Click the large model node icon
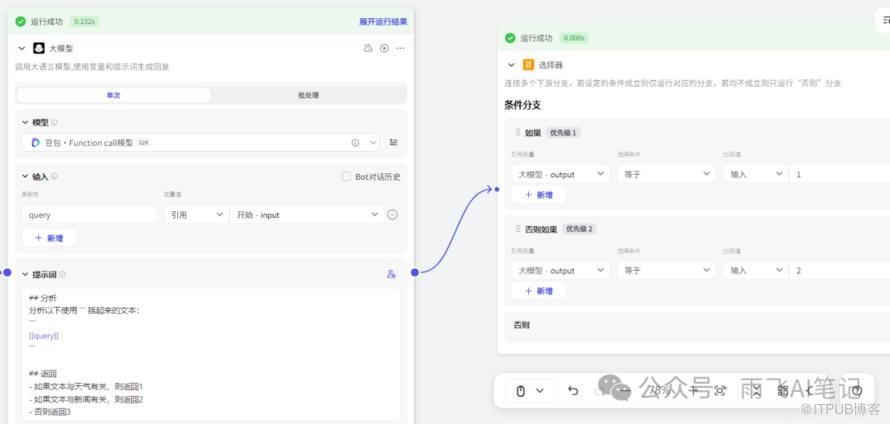Image resolution: width=890 pixels, height=424 pixels. pyautogui.click(x=39, y=48)
